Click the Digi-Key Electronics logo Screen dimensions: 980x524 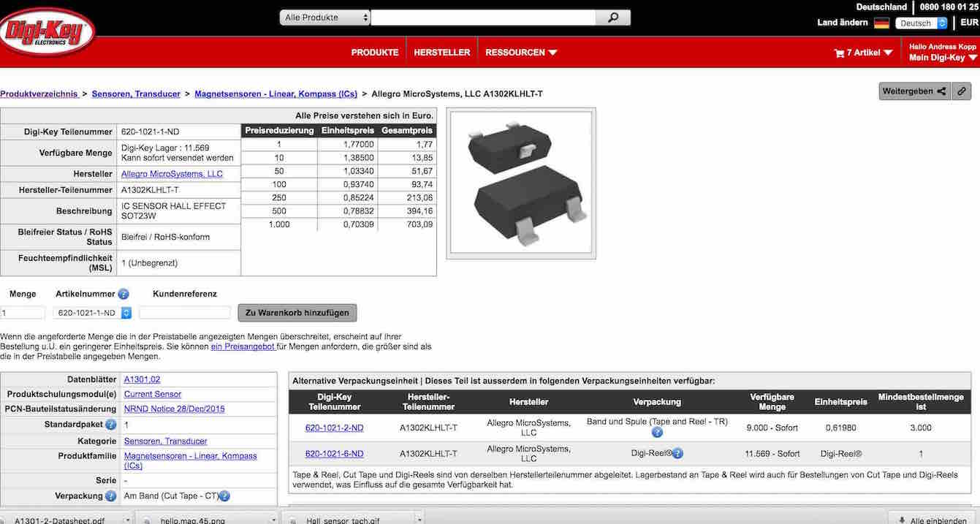click(48, 31)
